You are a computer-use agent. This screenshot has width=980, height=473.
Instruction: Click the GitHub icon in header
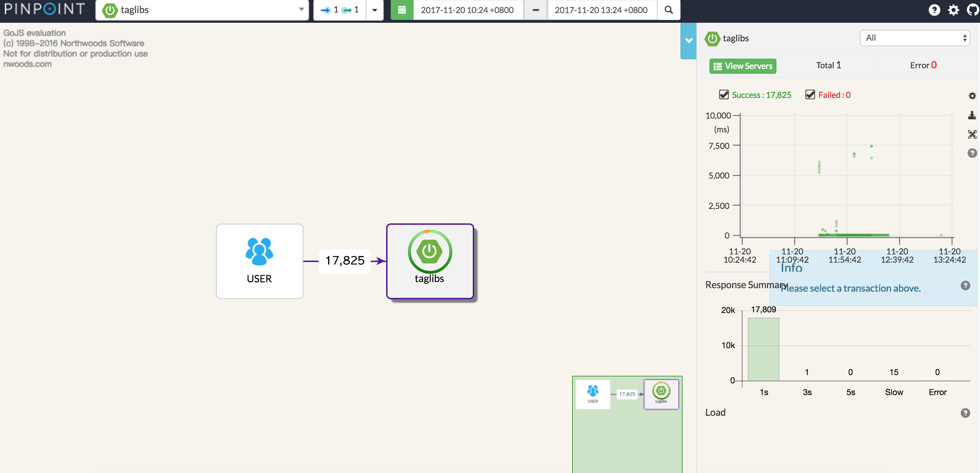pos(972,10)
